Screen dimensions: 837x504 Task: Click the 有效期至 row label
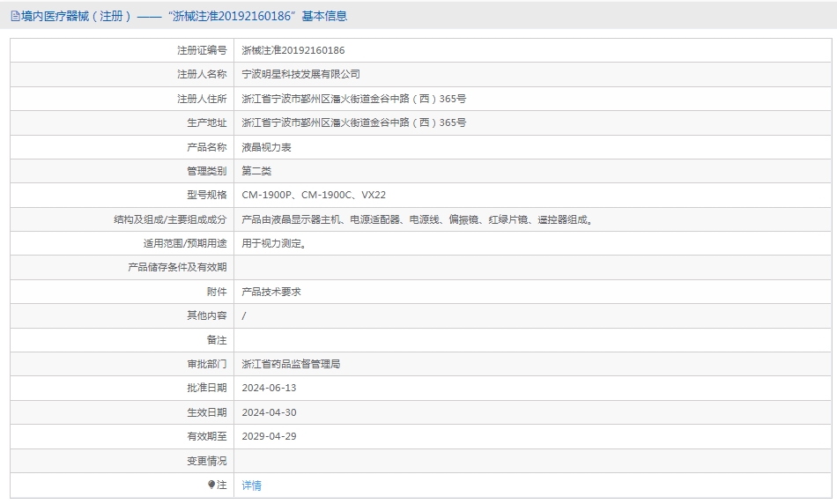[x=206, y=437]
